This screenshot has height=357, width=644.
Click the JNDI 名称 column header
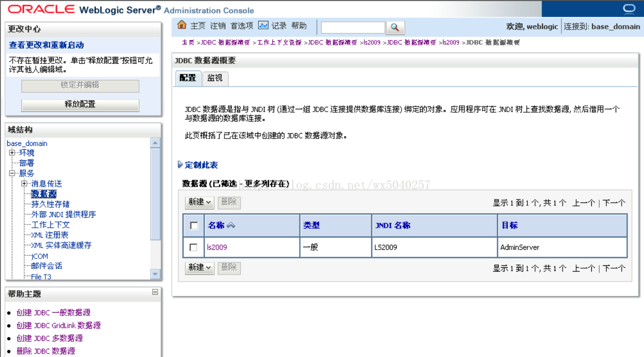(x=393, y=225)
